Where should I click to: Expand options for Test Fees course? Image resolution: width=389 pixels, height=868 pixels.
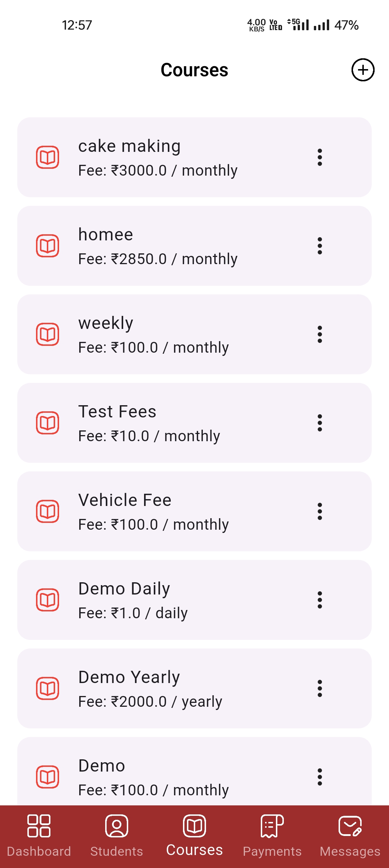pos(319,423)
